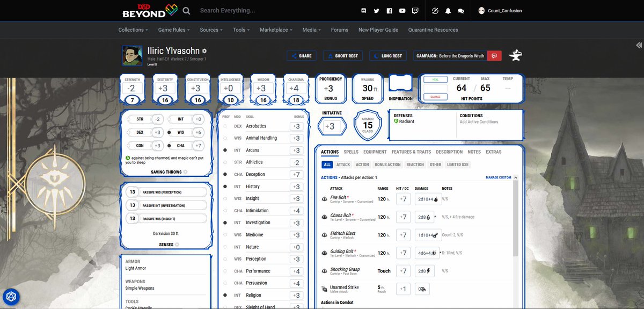The image size is (644, 309).
Task: Click the Share button
Action: point(301,56)
